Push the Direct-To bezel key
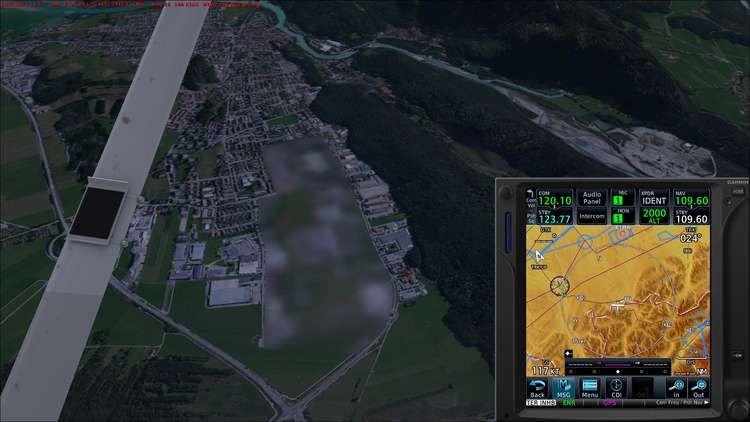750x422 pixels. pyautogui.click(x=737, y=355)
